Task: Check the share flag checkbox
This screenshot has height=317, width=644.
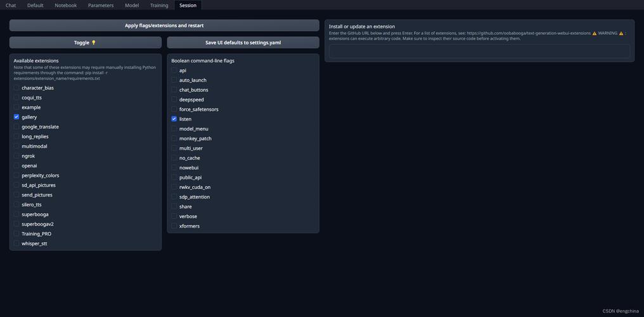Action: click(x=174, y=207)
